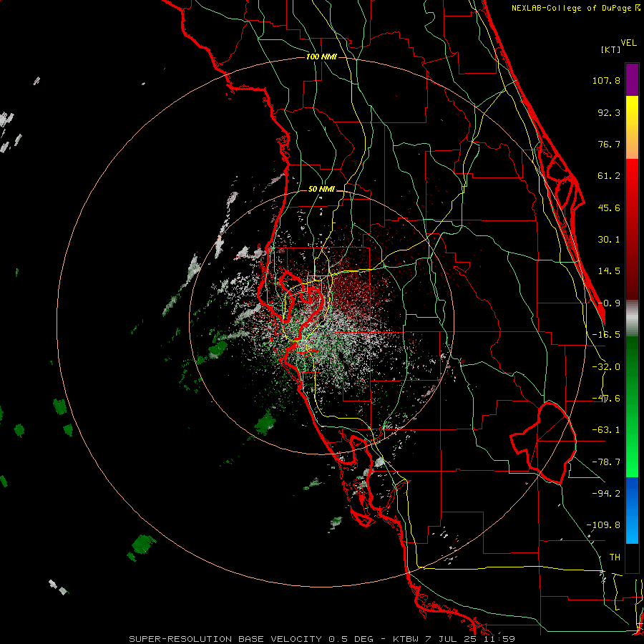Screen dimensions: 644x644
Task: Click the yellow-orange segment of velocity color bar
Action: pyautogui.click(x=632, y=127)
